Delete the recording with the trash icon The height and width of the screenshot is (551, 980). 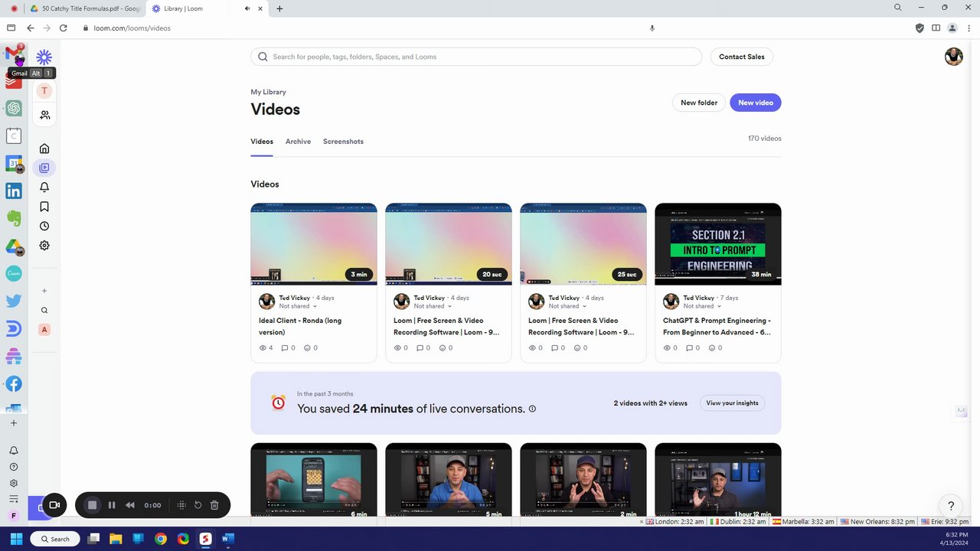[214, 505]
